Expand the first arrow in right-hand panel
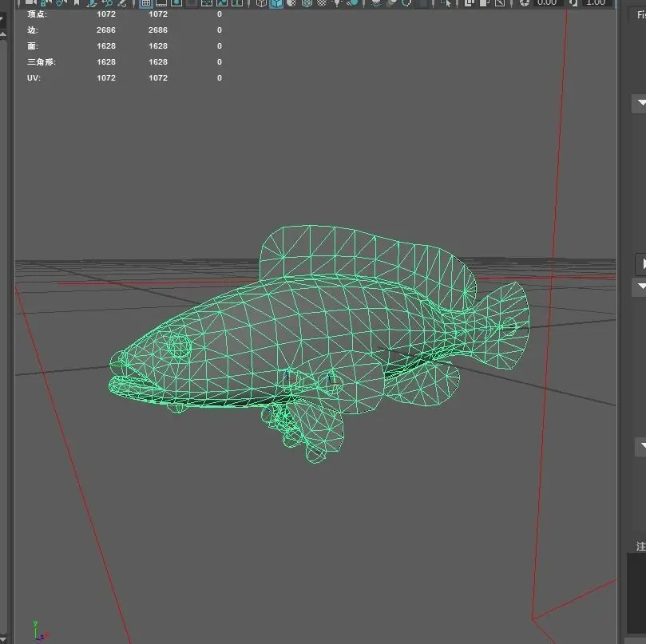Image resolution: width=646 pixels, height=644 pixels. coord(640,103)
